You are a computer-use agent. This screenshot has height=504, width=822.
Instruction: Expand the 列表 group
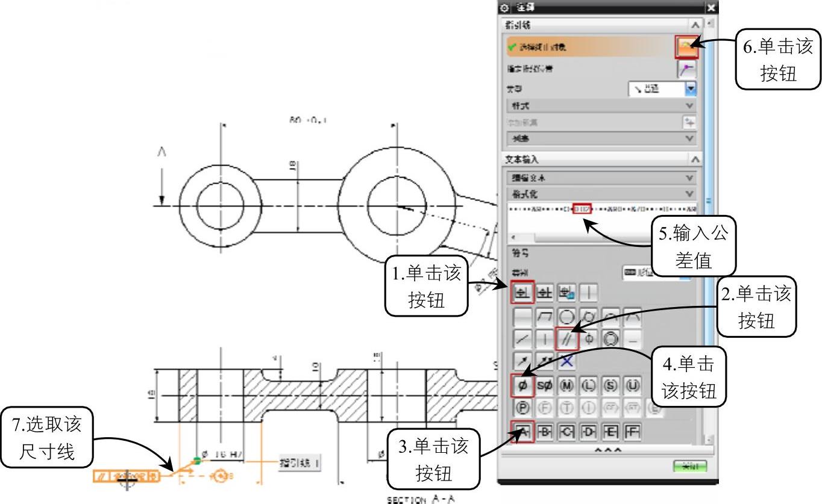click(x=601, y=138)
